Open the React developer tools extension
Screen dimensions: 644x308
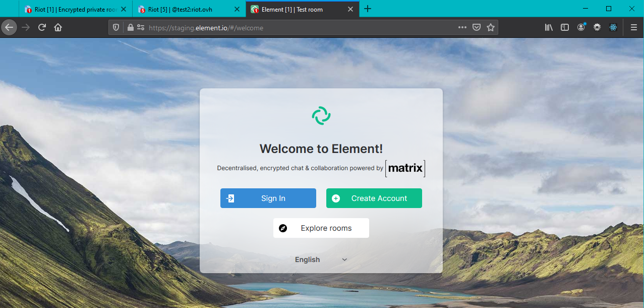[613, 28]
